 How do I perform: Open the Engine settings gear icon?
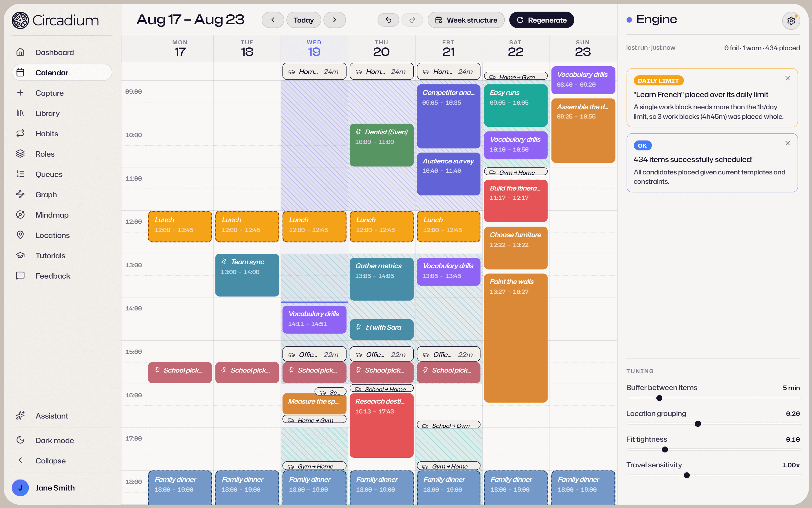tap(791, 21)
